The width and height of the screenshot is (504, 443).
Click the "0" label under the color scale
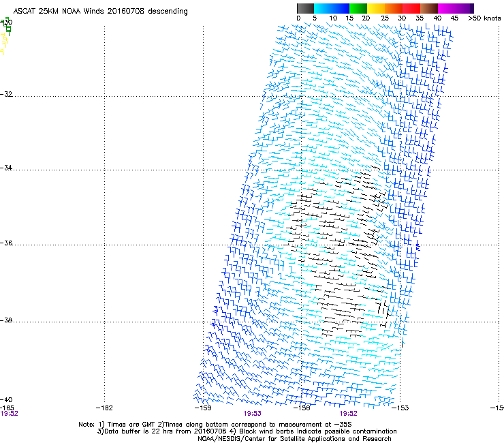coord(298,18)
